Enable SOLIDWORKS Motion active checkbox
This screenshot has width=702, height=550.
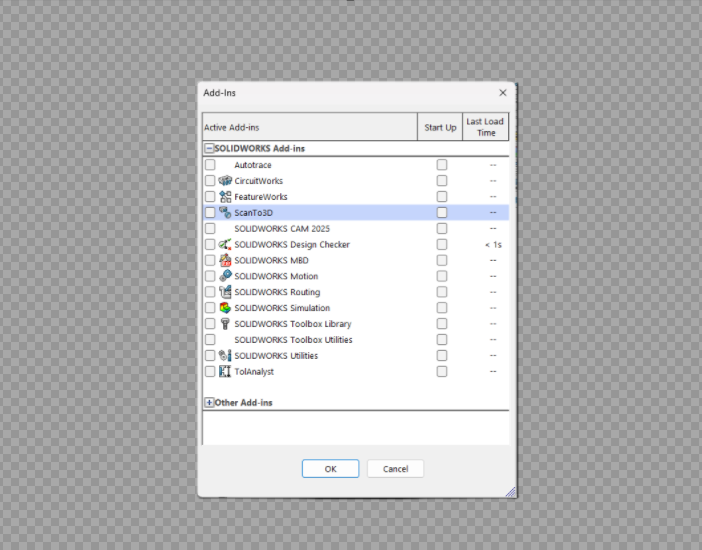tap(210, 276)
